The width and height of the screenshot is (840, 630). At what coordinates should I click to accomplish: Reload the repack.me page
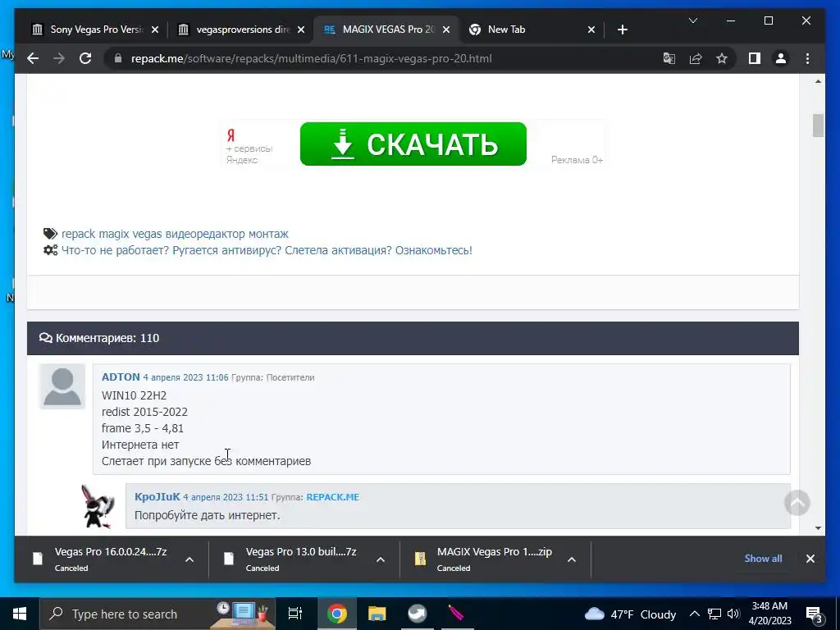pyautogui.click(x=85, y=58)
